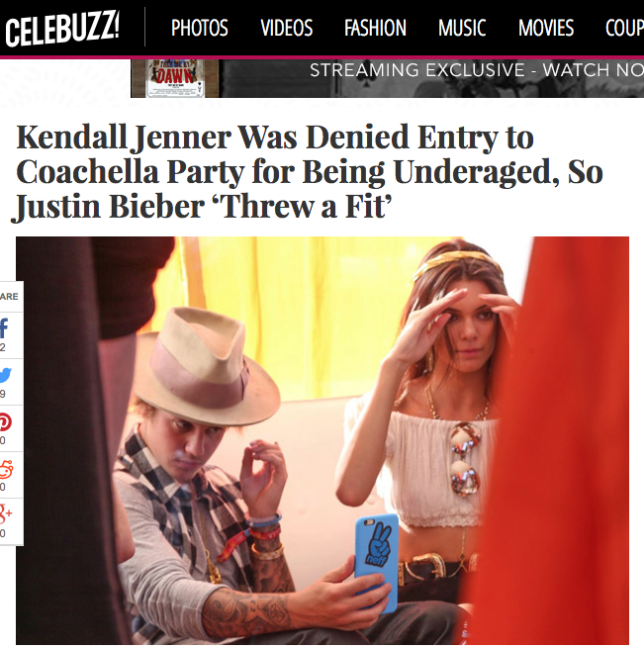
Task: View the main article photo
Action: click(322, 440)
